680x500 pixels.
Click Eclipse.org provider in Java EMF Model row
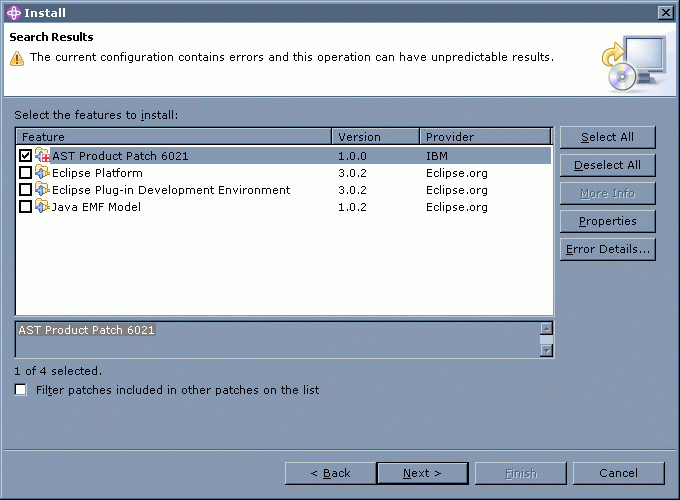[x=457, y=207]
